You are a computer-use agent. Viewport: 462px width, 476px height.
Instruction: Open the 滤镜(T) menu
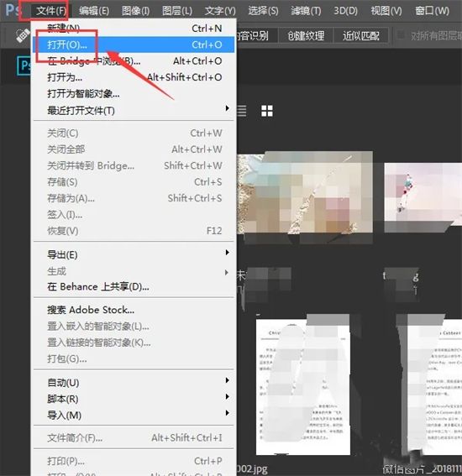click(x=306, y=11)
